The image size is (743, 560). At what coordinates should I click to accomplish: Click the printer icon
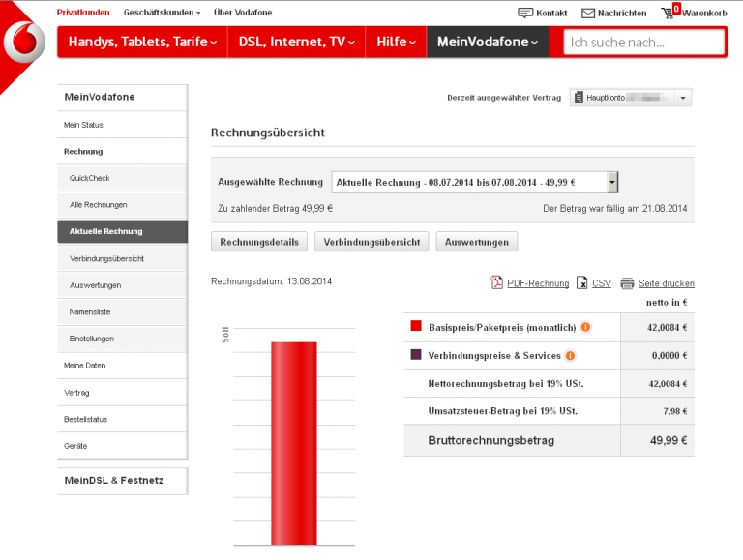[x=627, y=283]
